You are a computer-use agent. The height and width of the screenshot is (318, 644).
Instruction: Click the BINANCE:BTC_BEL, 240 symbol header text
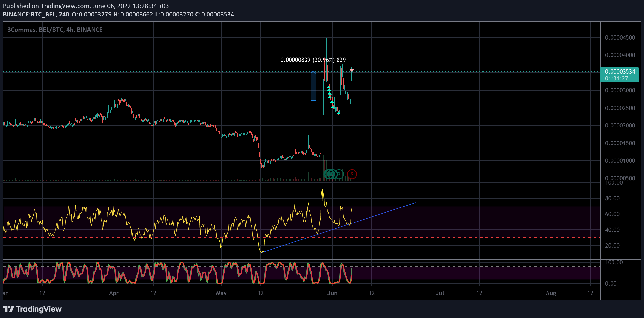(36, 14)
